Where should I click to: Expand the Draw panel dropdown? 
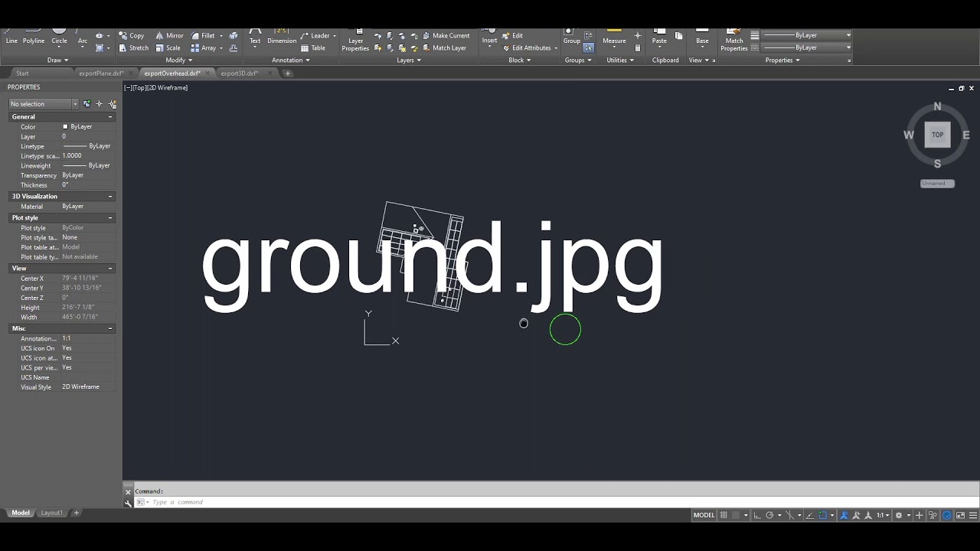coord(57,60)
